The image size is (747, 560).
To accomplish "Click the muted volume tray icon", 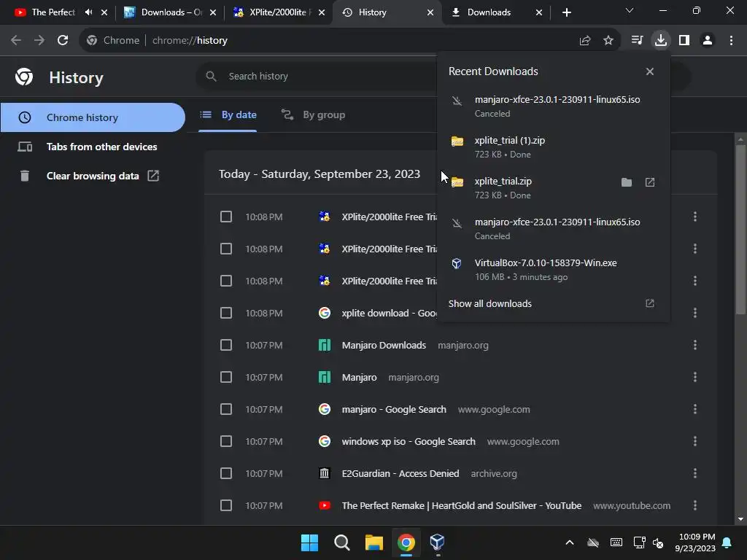I will tap(659, 542).
